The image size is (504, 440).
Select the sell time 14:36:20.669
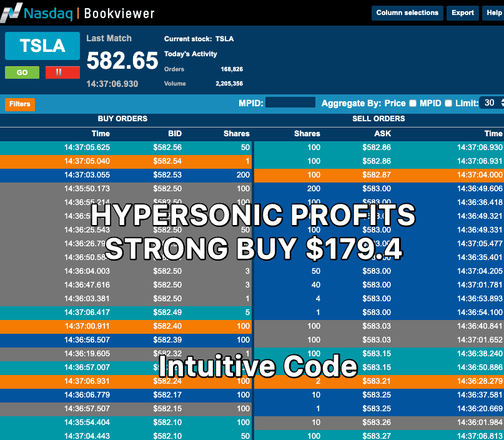pos(480,409)
